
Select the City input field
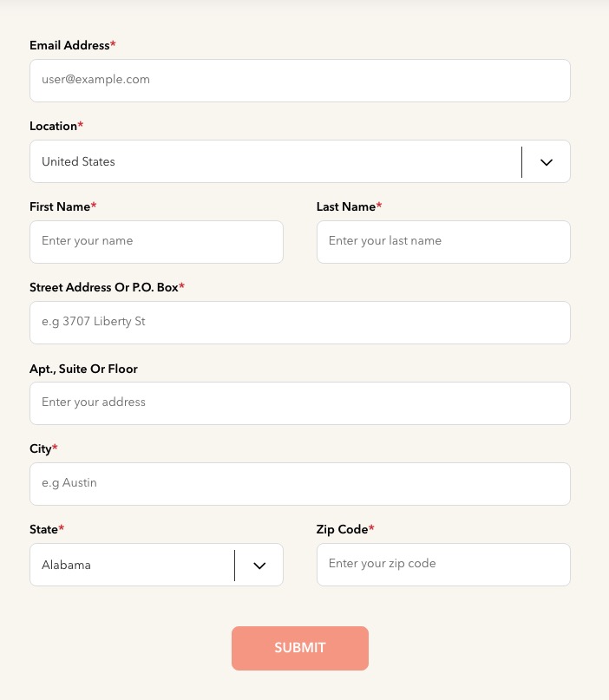tap(300, 484)
